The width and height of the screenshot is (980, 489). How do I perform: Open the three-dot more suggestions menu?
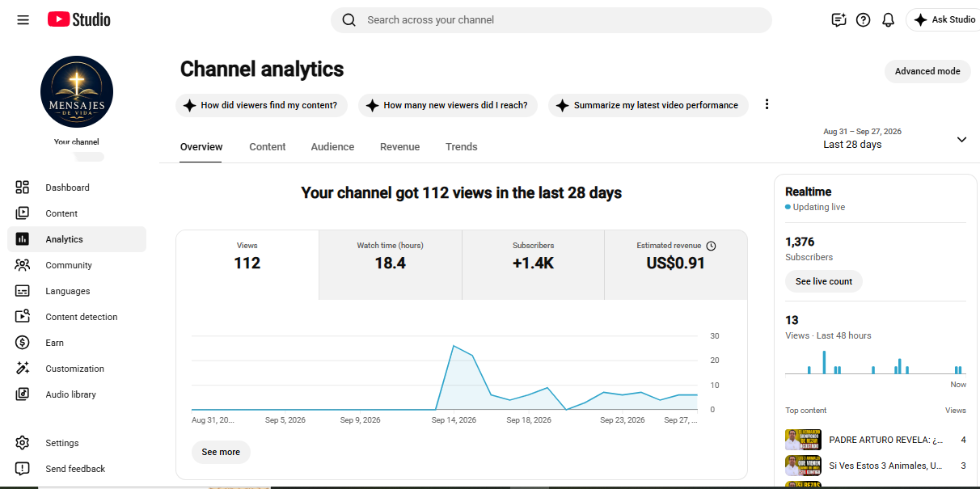[x=767, y=104]
